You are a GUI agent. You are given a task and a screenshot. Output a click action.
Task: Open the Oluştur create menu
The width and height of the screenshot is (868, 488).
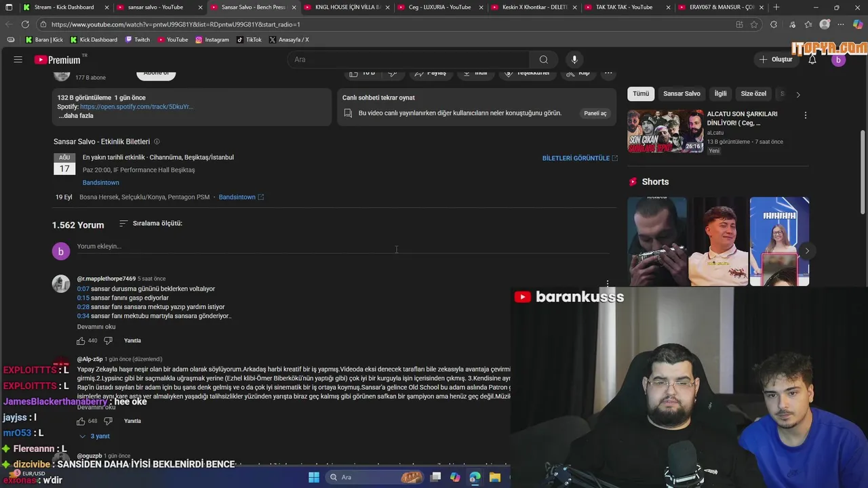776,60
